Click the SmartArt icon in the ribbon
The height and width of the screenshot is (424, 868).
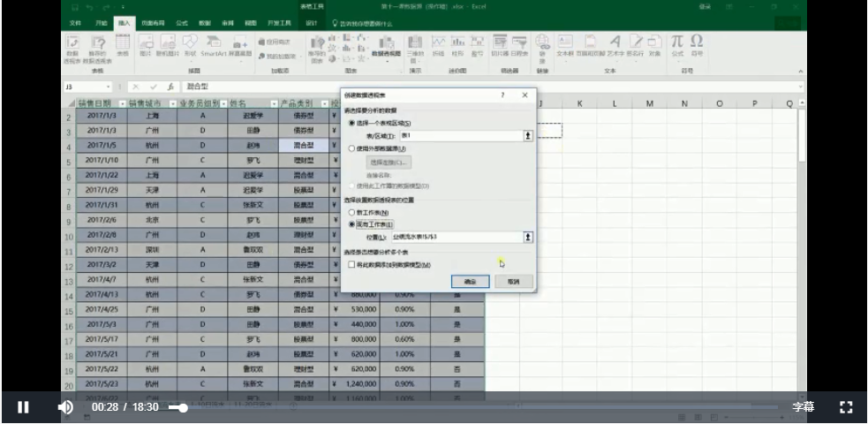(213, 44)
